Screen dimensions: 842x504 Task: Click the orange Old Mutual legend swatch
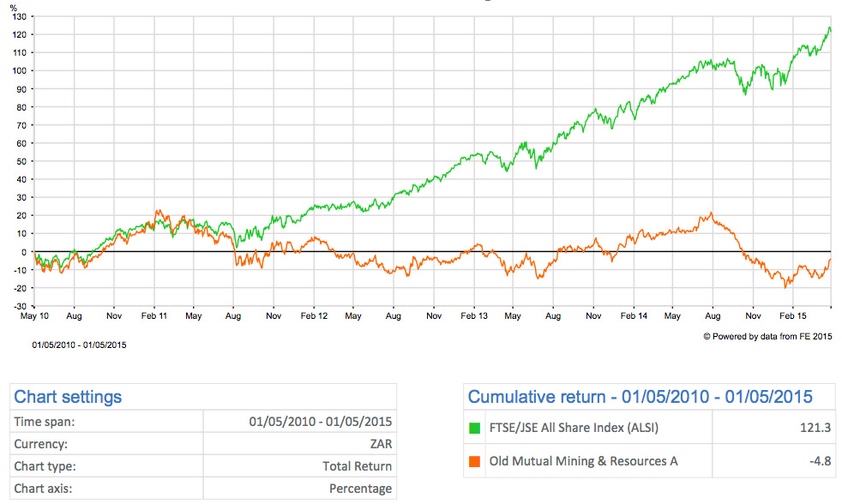[x=476, y=461]
